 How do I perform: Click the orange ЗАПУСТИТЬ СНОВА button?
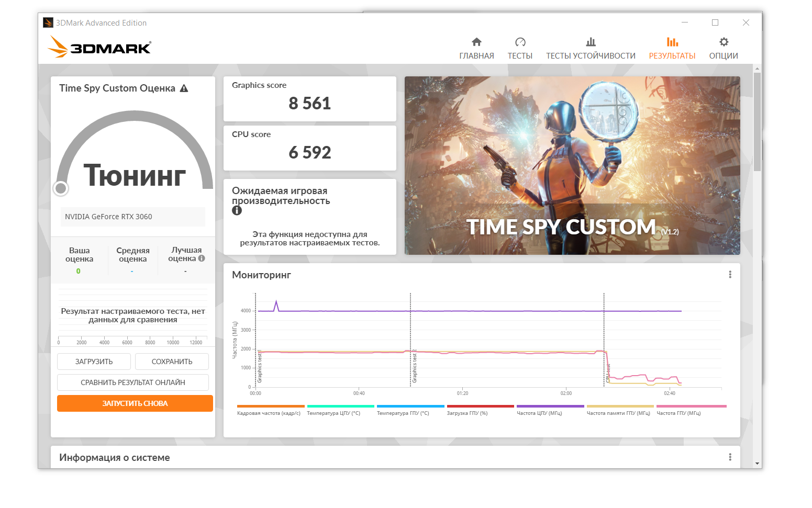coord(135,403)
